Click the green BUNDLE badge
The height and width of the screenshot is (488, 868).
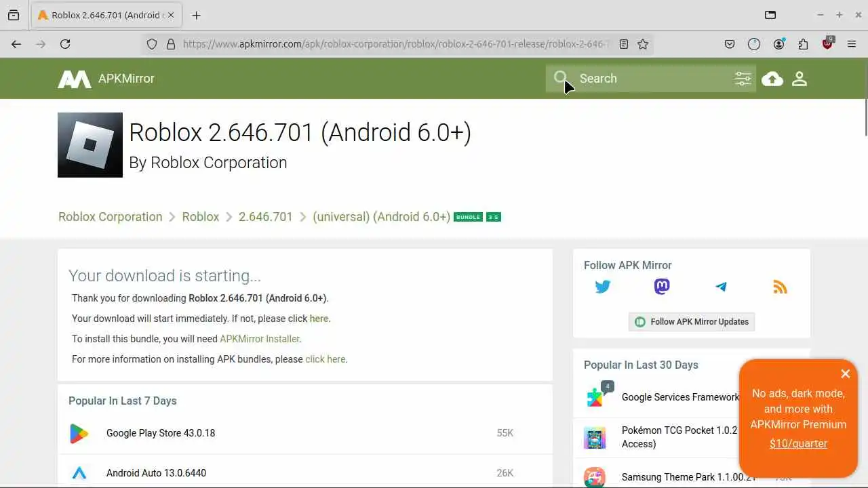468,217
